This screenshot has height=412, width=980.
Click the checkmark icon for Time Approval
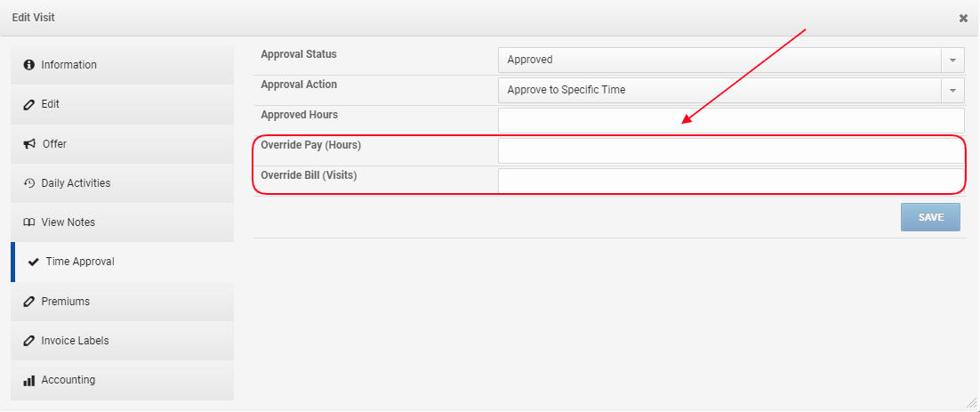point(33,262)
